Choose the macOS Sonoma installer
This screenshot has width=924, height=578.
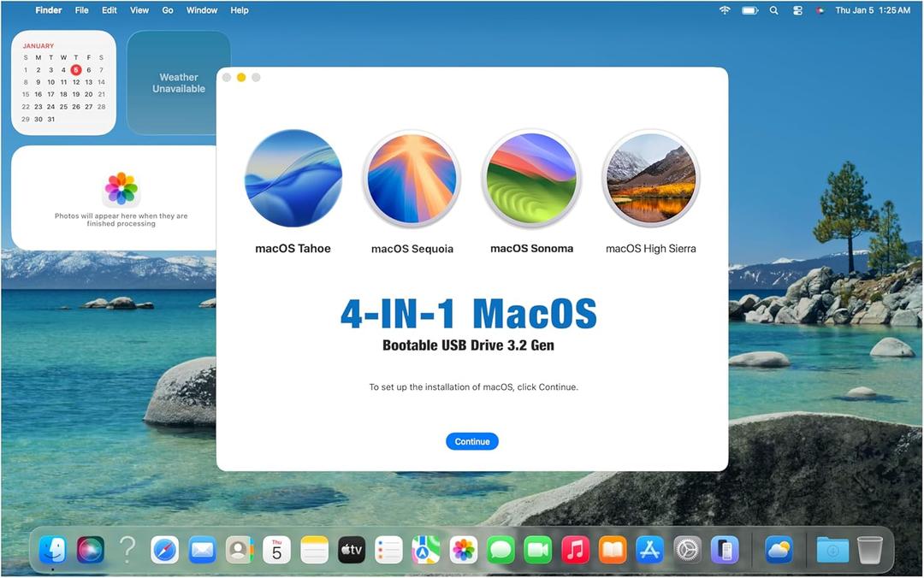tap(531, 178)
